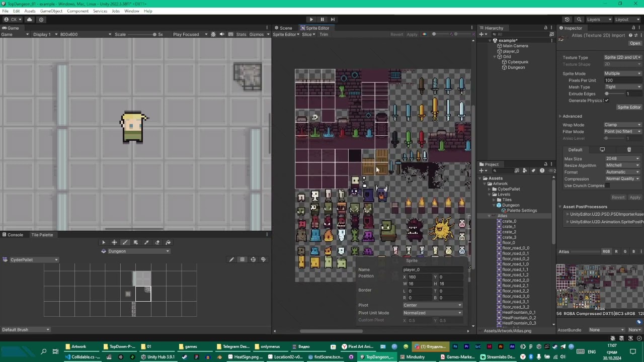The image size is (644, 362).
Task: Open Unity cloud services icon
Action: click(x=30, y=20)
